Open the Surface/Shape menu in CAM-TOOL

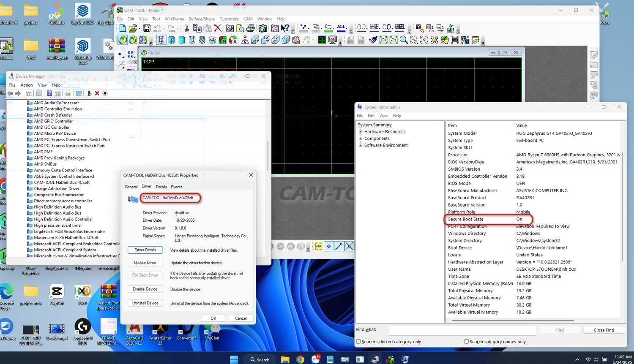[x=202, y=19]
